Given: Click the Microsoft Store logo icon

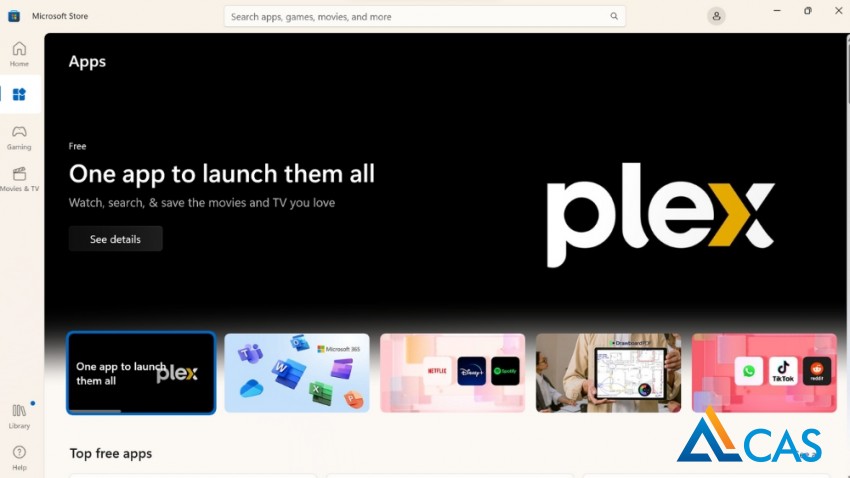Looking at the screenshot, I should pyautogui.click(x=14, y=16).
